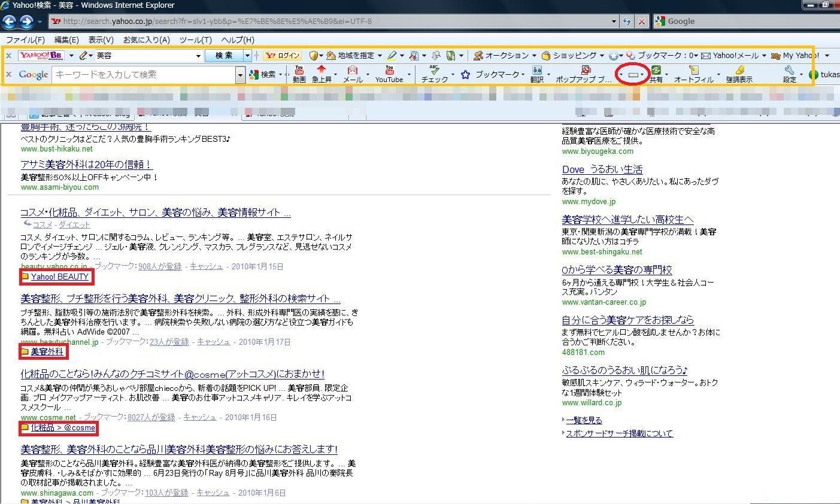Click the Google logo in the Google toolbar
Image resolution: width=840 pixels, height=504 pixels.
coord(34,74)
